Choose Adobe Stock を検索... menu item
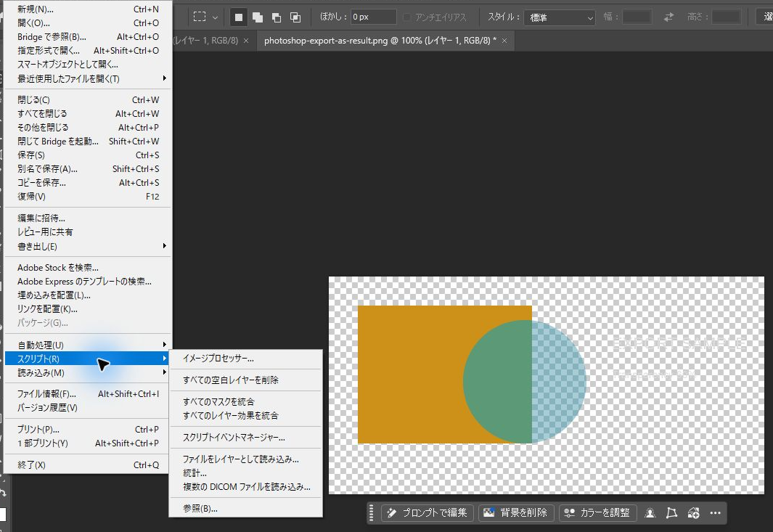 [88, 268]
